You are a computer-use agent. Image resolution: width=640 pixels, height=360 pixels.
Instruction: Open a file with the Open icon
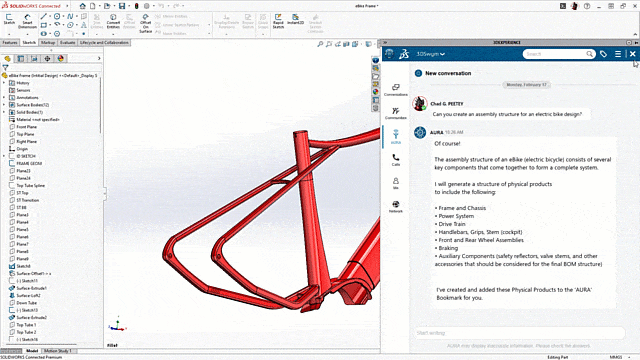(x=107, y=6)
